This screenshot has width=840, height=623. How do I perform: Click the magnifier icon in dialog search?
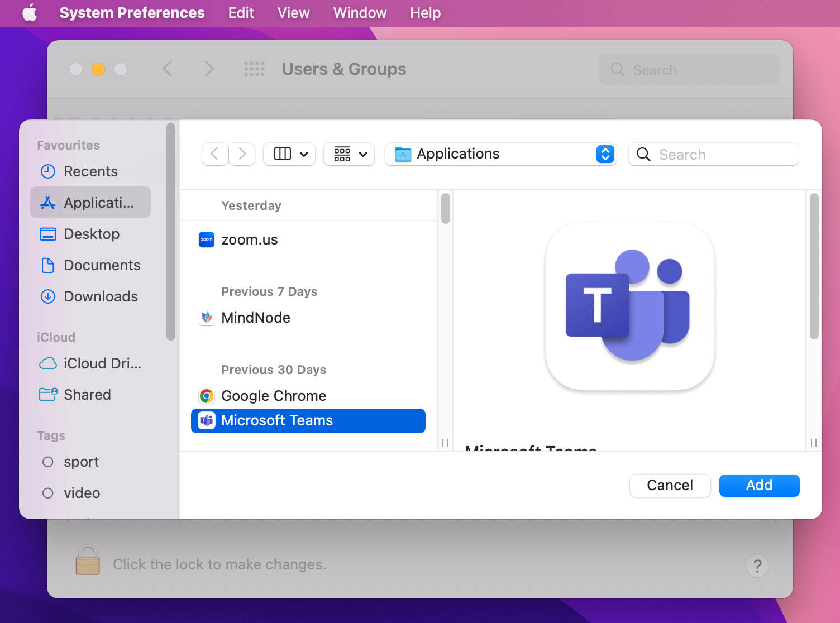(643, 155)
